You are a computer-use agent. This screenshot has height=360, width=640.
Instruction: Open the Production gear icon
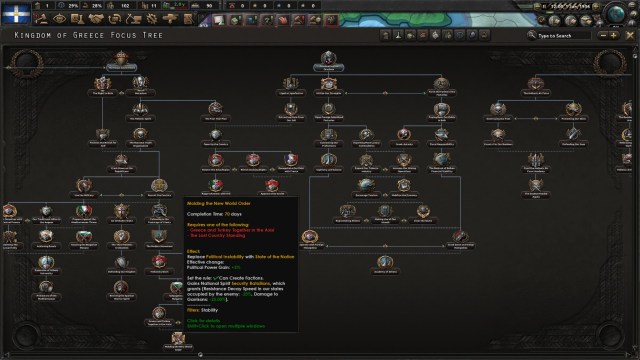[x=151, y=19]
